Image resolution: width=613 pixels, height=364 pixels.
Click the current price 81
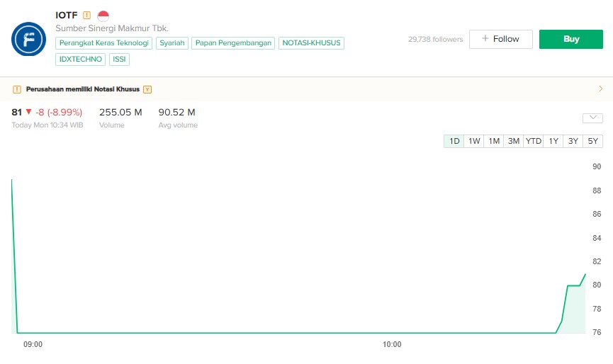pos(16,113)
